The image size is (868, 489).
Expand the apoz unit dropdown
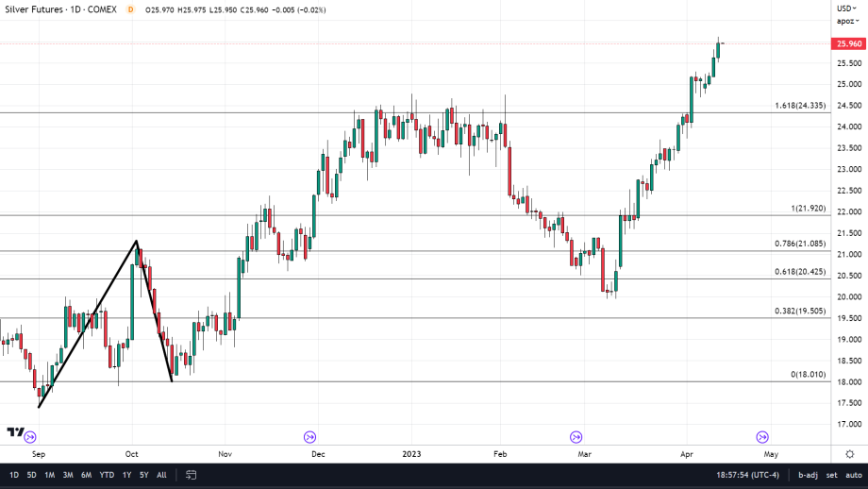click(x=845, y=21)
